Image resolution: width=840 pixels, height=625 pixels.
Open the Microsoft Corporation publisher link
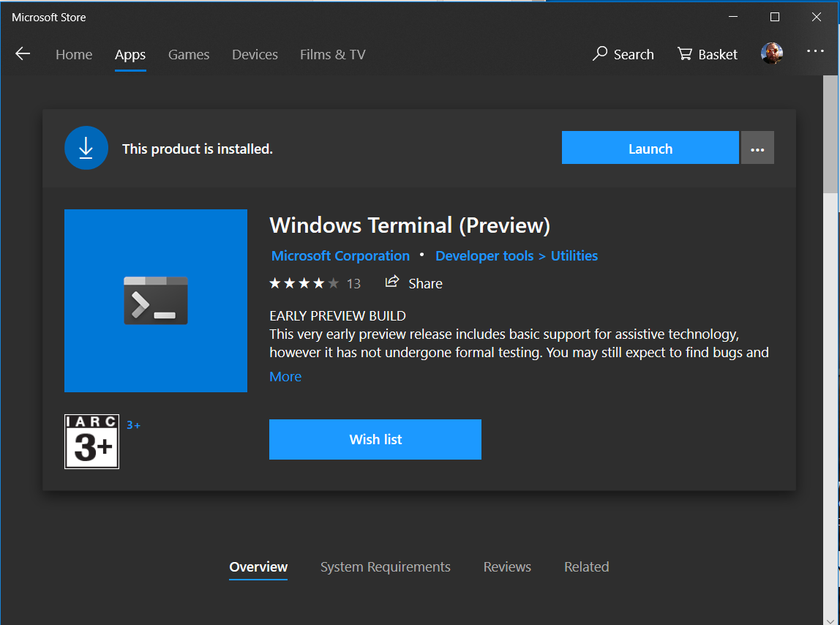(x=340, y=256)
